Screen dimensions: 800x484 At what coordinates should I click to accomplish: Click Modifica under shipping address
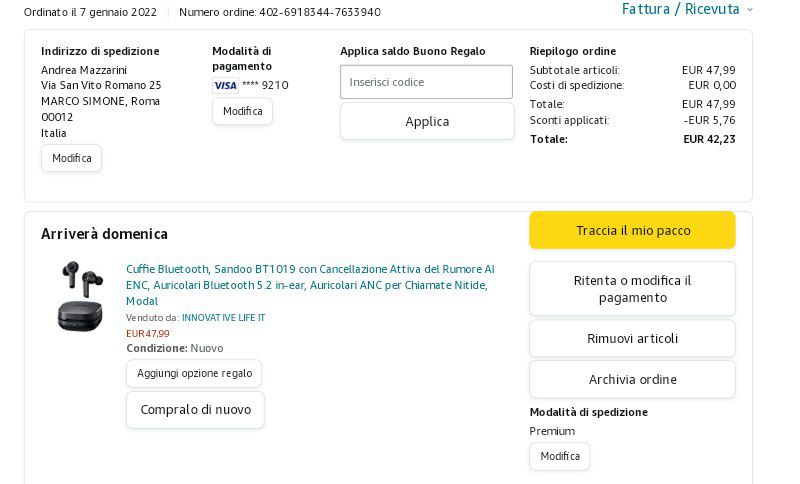[x=71, y=158]
